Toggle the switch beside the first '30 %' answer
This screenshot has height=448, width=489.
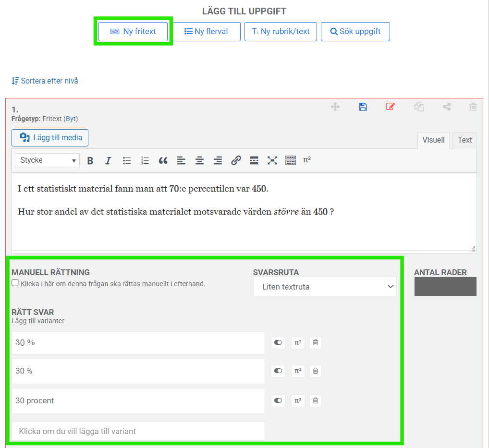278,343
